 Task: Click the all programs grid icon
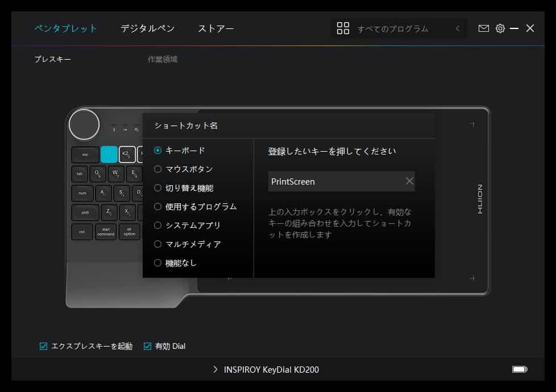pyautogui.click(x=343, y=28)
